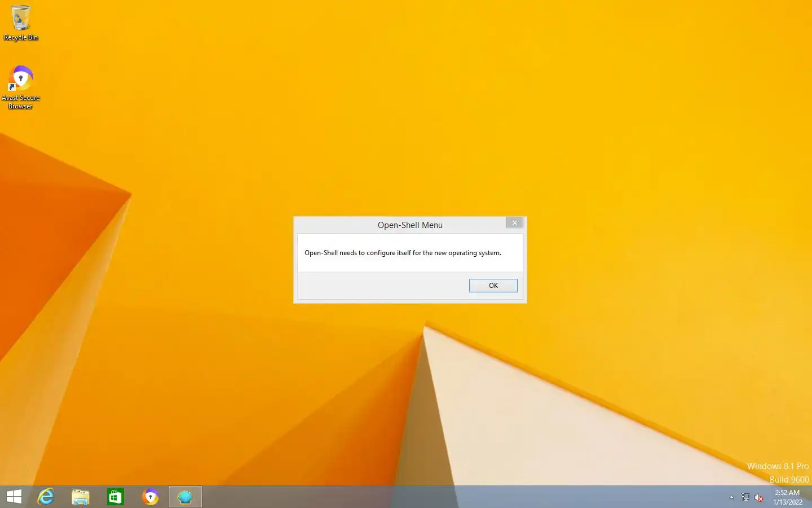
Task: Click the muted volume tray icon
Action: pyautogui.click(x=759, y=497)
